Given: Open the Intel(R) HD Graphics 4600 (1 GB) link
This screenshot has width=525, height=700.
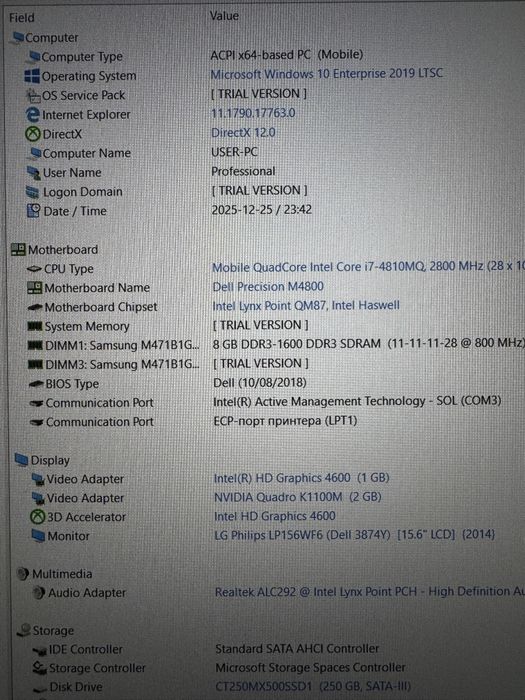Looking at the screenshot, I should (x=301, y=478).
